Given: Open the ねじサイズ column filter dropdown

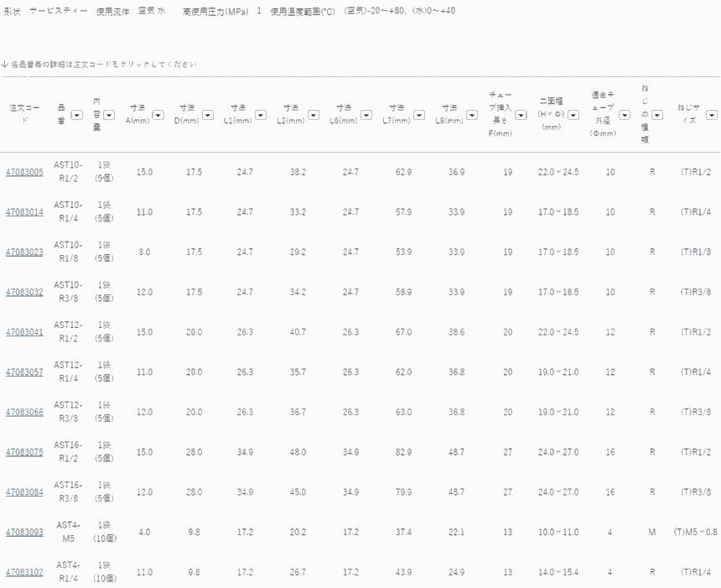Looking at the screenshot, I should coord(712,115).
